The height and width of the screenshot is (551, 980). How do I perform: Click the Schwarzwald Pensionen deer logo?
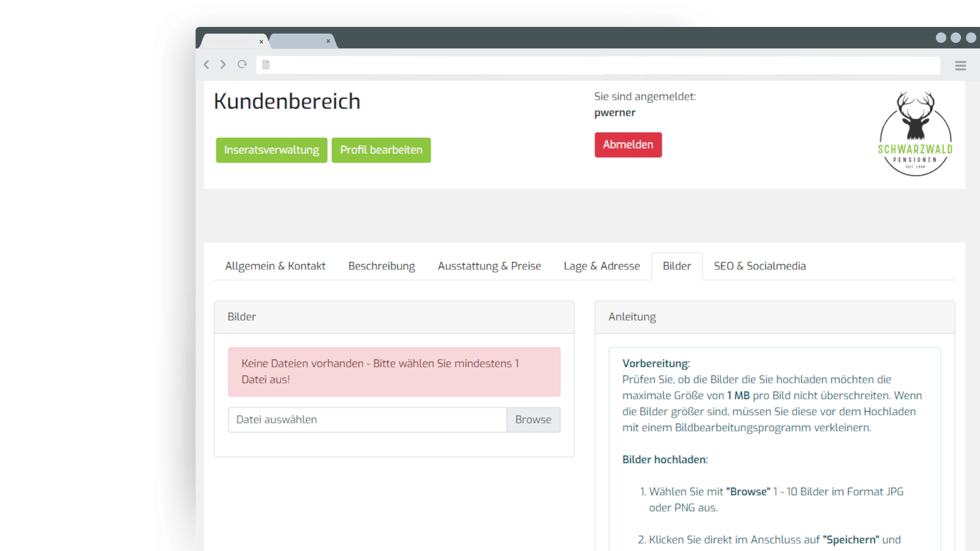click(916, 134)
